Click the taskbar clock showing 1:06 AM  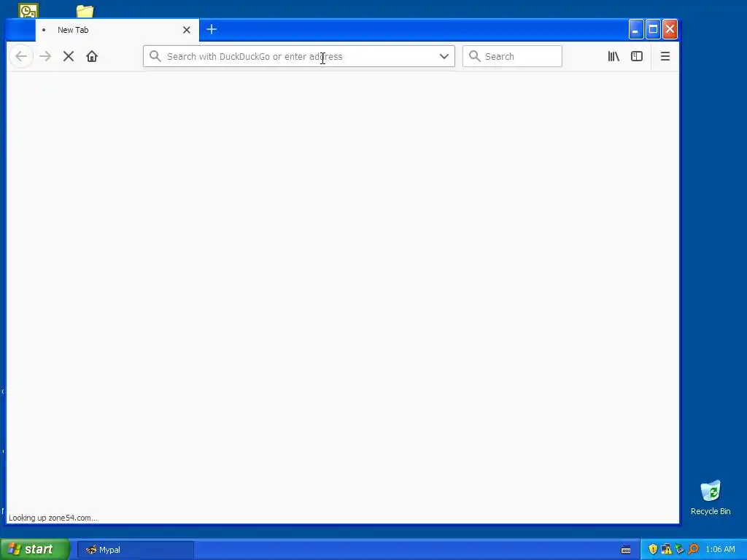[720, 550]
